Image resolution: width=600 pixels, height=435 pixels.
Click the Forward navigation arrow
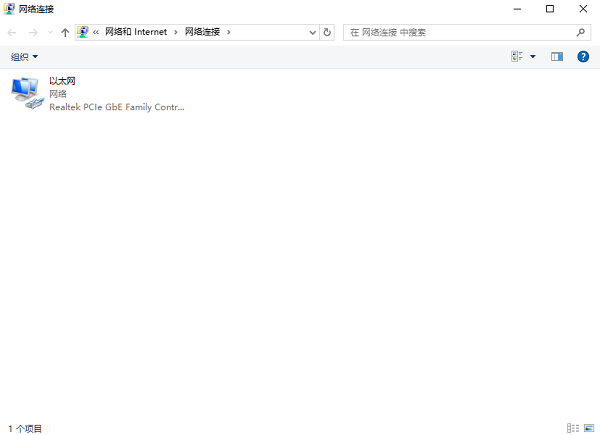(x=33, y=32)
